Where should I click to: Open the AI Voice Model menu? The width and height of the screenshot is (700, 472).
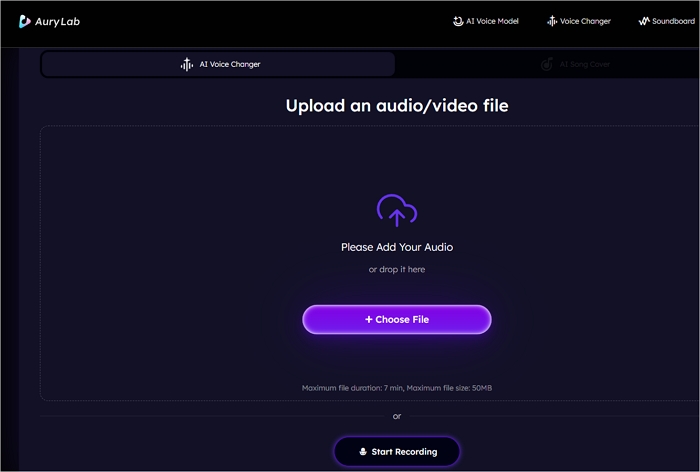tap(492, 21)
